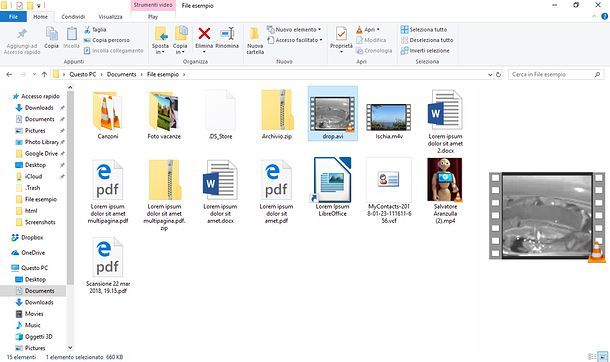Open recent locations dropdown arrow
The height and width of the screenshot is (362, 610).
pyautogui.click(x=34, y=74)
